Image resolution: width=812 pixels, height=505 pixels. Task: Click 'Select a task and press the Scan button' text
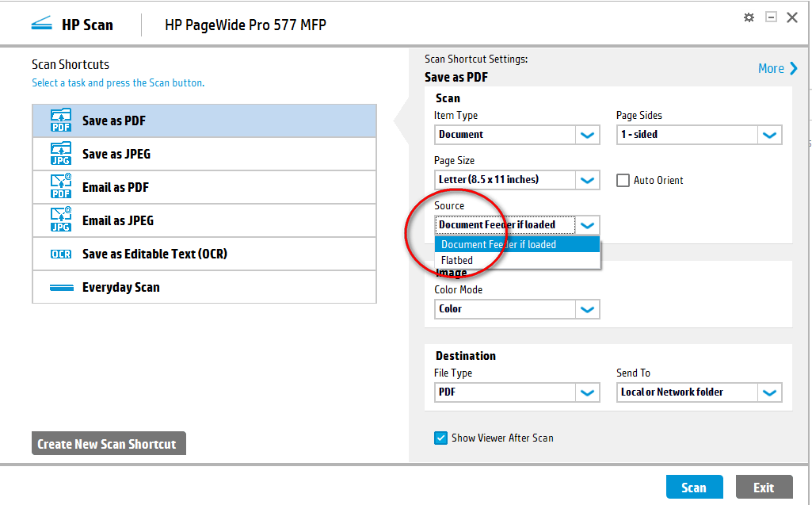coord(118,83)
